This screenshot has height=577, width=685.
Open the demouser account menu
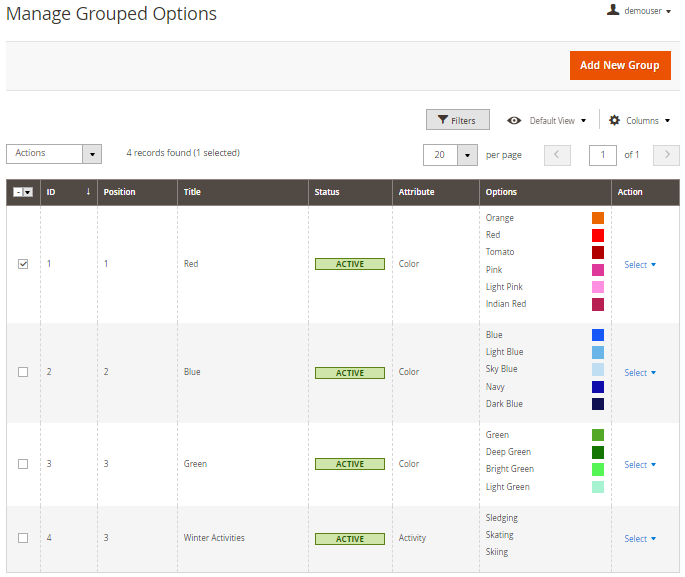(640, 11)
